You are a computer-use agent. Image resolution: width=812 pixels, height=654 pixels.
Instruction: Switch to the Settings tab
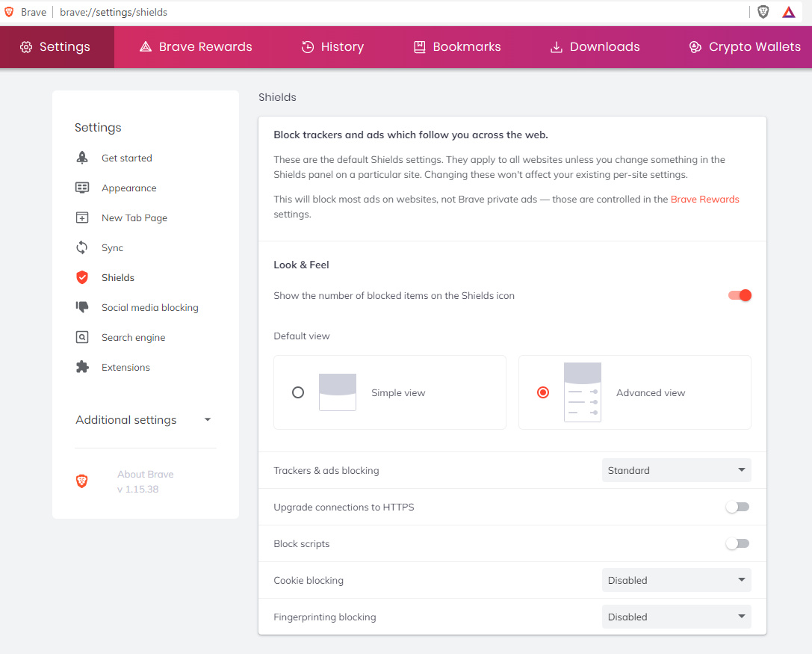(x=57, y=47)
